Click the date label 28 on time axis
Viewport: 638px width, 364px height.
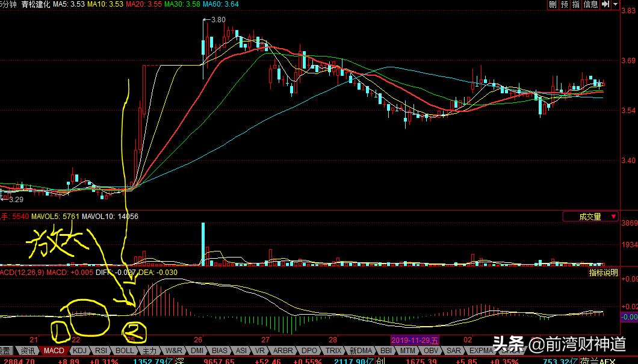[333, 339]
